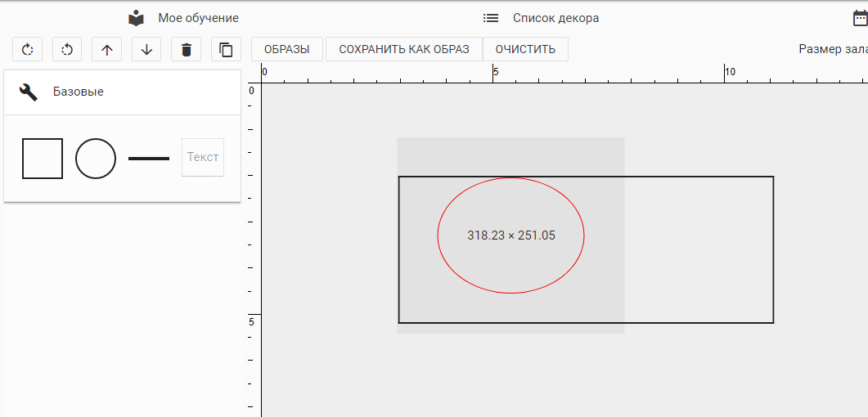Move object down with arrow icon
The width and height of the screenshot is (868, 417).
point(146,50)
